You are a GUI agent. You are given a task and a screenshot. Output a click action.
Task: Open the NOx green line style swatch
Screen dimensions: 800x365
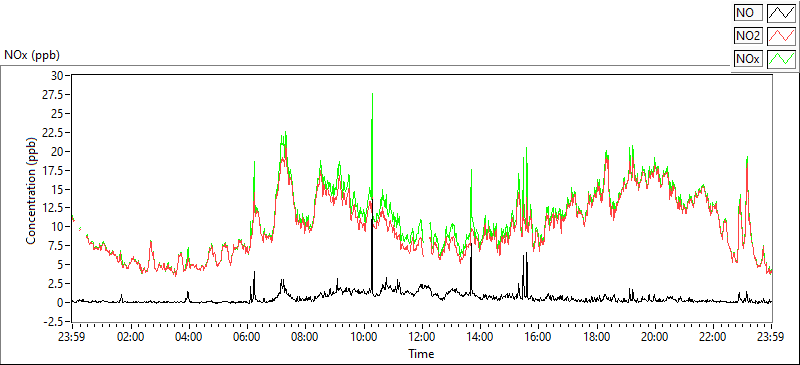click(x=781, y=59)
